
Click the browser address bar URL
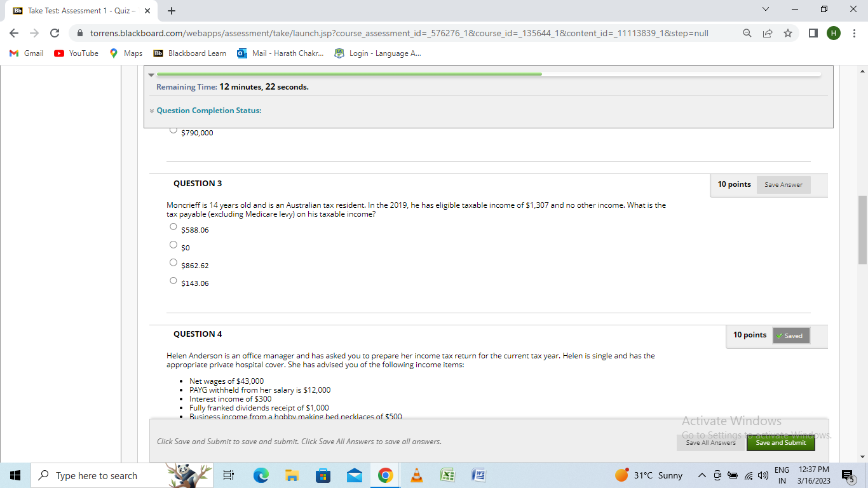[x=399, y=33]
